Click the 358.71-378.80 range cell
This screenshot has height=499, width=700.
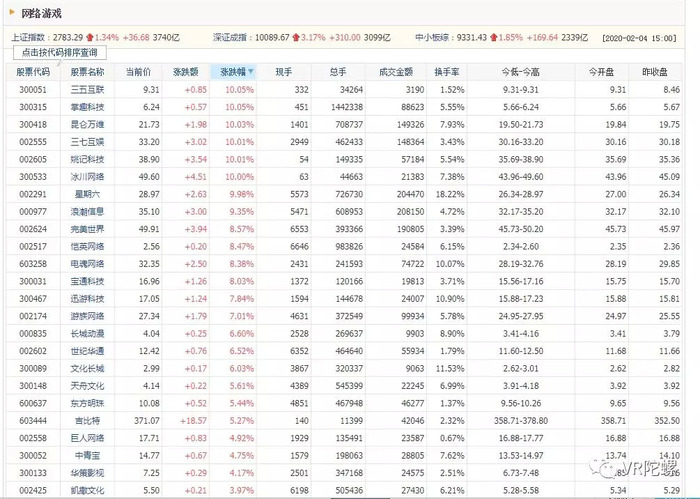pos(521,420)
